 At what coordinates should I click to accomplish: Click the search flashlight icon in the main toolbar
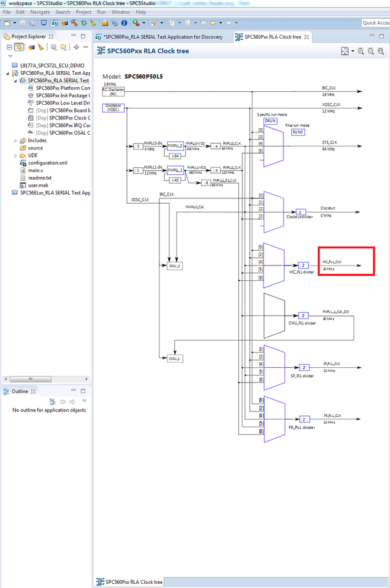[154, 23]
